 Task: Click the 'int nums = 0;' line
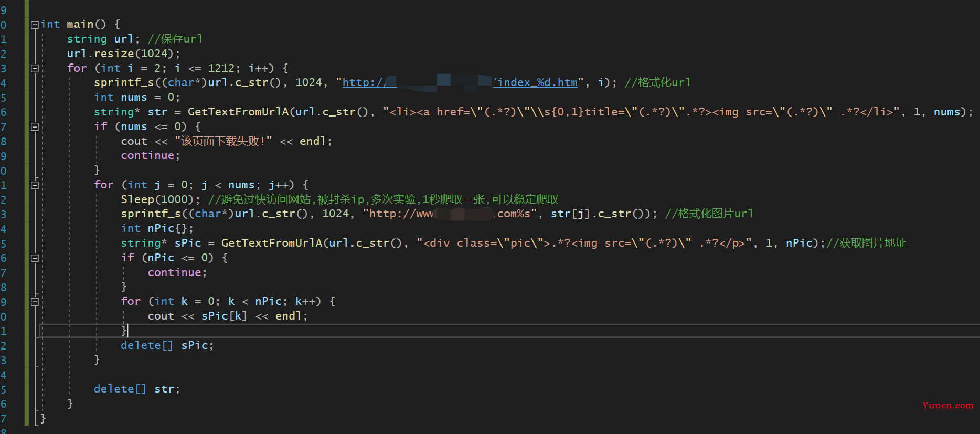(137, 97)
